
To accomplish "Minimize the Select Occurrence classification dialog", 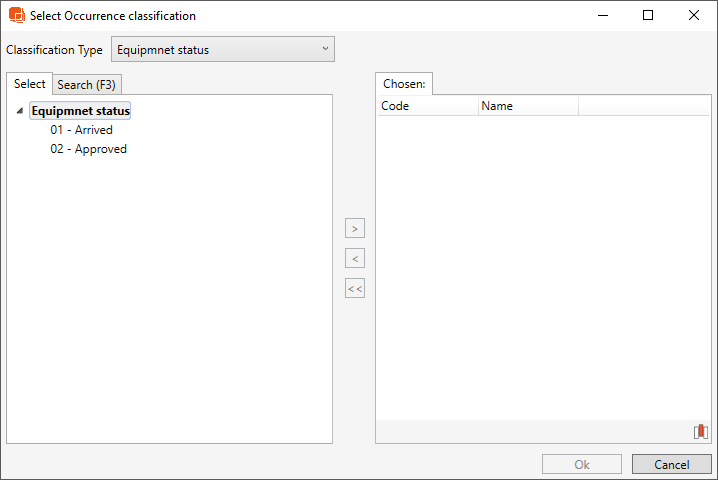I will [602, 16].
